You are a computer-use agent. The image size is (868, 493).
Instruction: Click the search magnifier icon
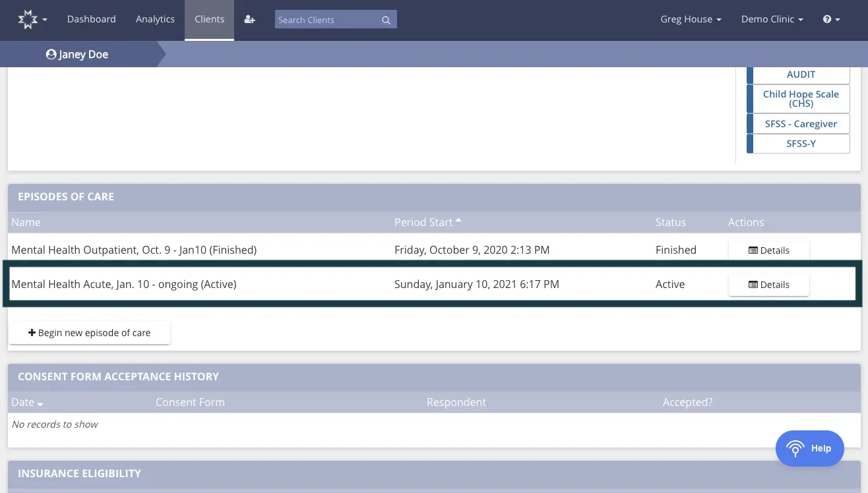pyautogui.click(x=386, y=20)
